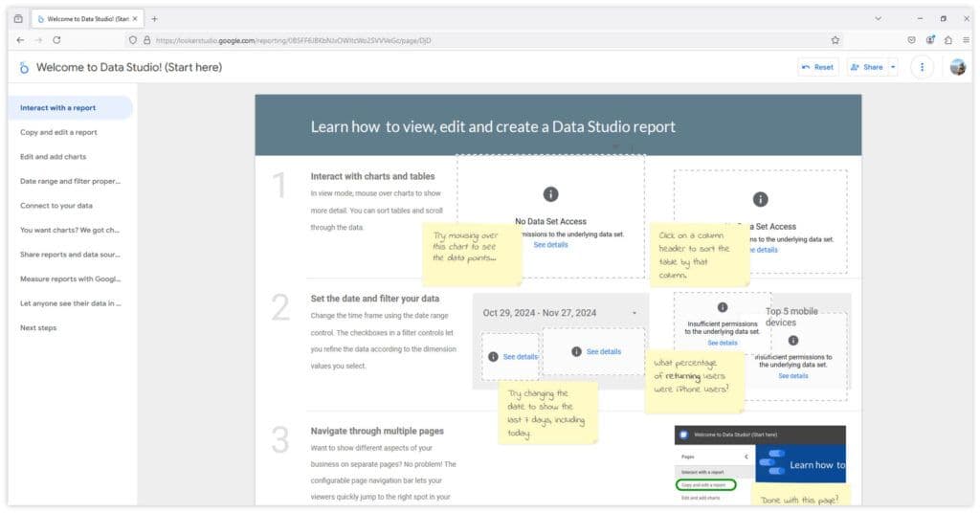Open the list all tabs chevron
The image size is (980, 513).
879,19
